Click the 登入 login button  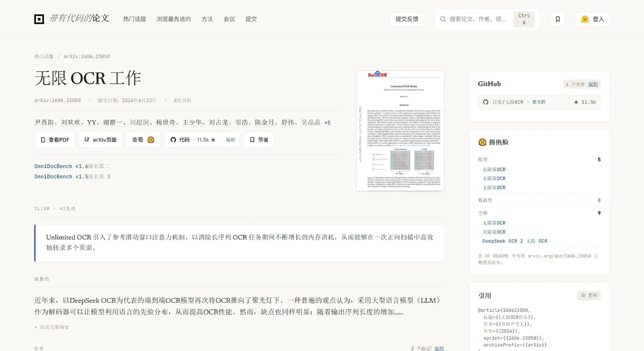[592, 19]
